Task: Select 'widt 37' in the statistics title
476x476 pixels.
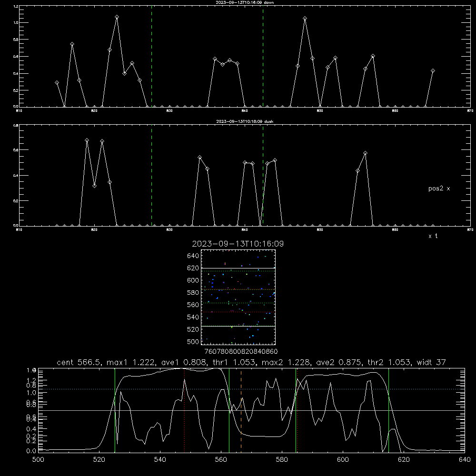Action: [x=431, y=362]
